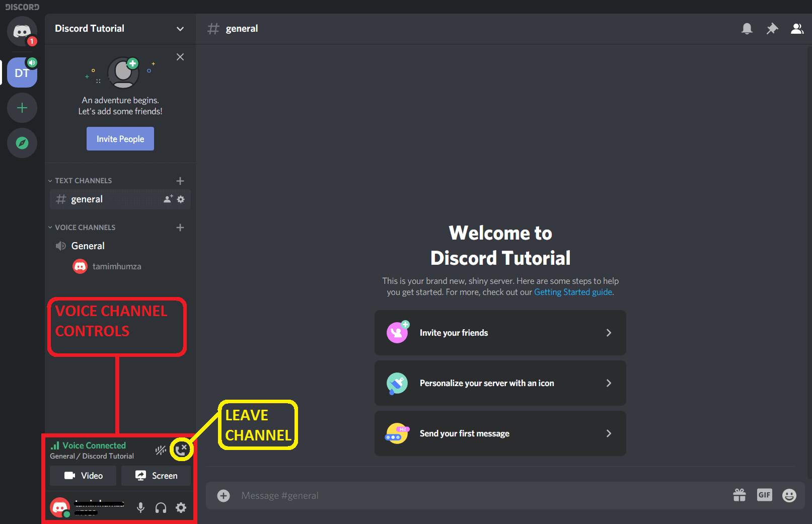The height and width of the screenshot is (524, 812).
Task: Open notification settings bell icon
Action: tap(747, 29)
